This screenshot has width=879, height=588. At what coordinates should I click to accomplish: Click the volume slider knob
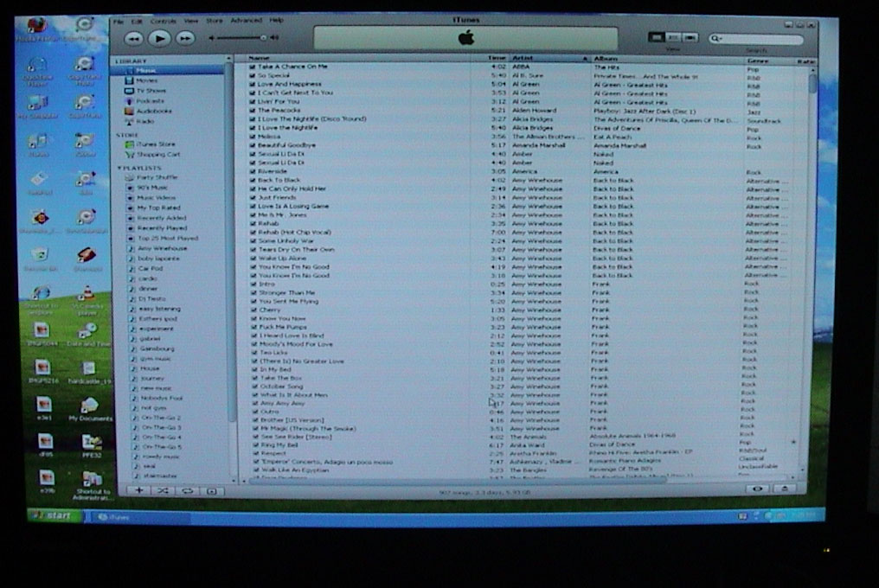[x=263, y=37]
